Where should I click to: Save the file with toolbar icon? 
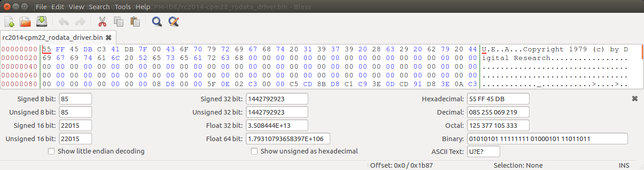[x=42, y=21]
